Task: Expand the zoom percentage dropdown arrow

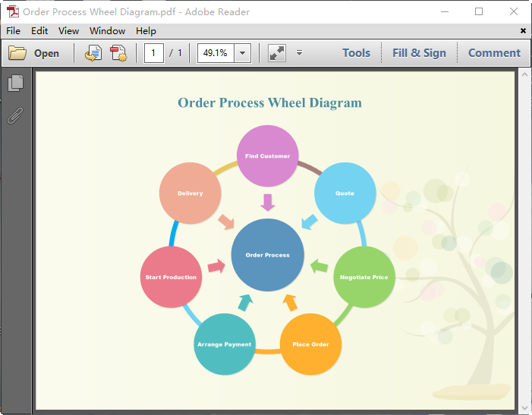Action: point(243,53)
